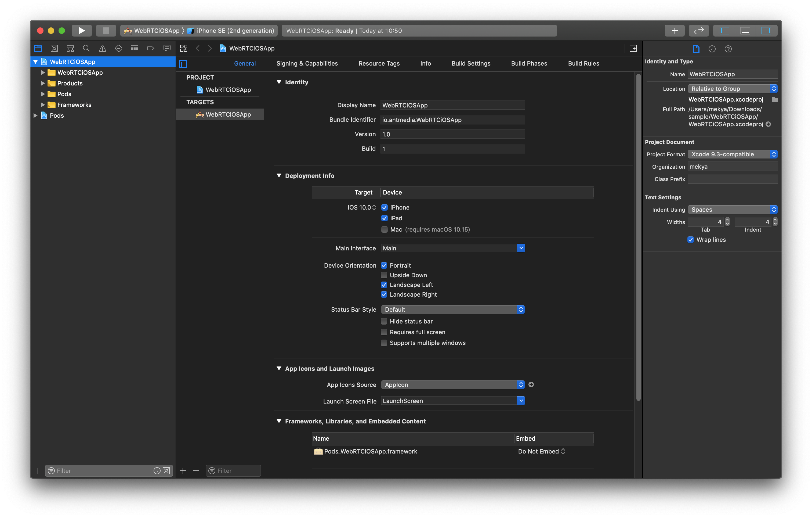Toggle Landscape Right orientation
Image resolution: width=812 pixels, height=518 pixels.
point(384,294)
